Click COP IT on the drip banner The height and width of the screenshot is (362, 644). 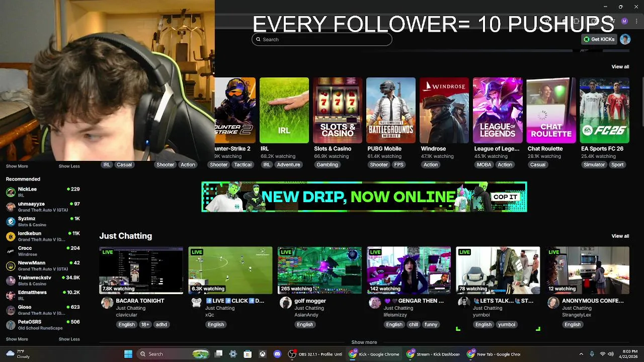pos(505,197)
